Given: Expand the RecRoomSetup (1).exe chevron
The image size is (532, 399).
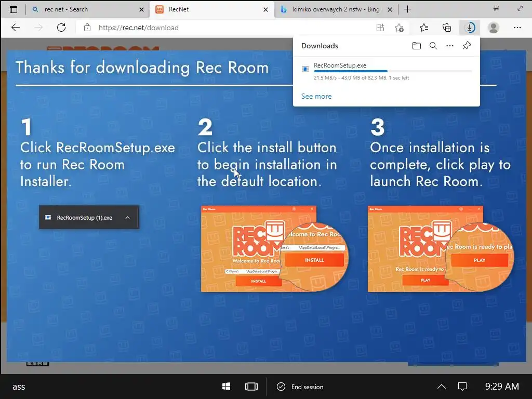Looking at the screenshot, I should point(128,218).
